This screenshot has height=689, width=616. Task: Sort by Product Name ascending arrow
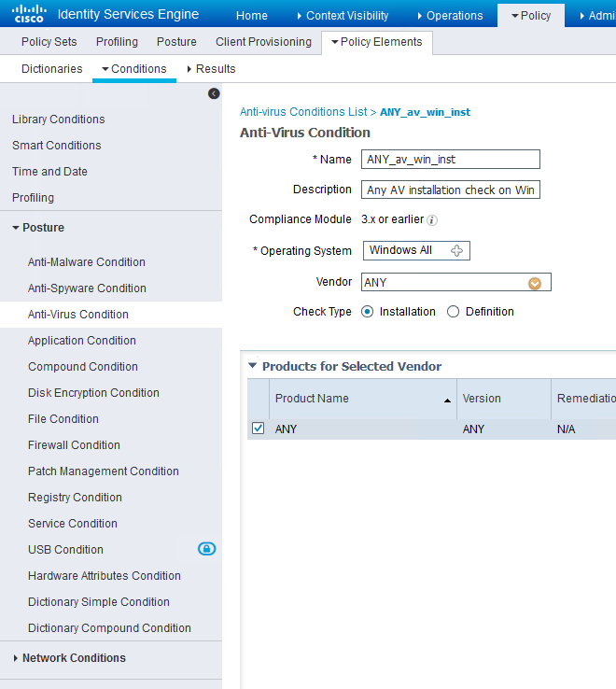[447, 401]
